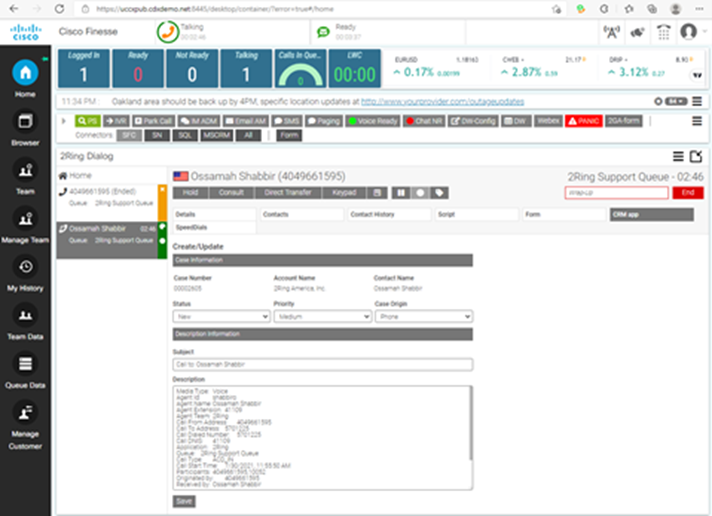
Task: Click the Email AM toolbar button
Action: coord(246,121)
